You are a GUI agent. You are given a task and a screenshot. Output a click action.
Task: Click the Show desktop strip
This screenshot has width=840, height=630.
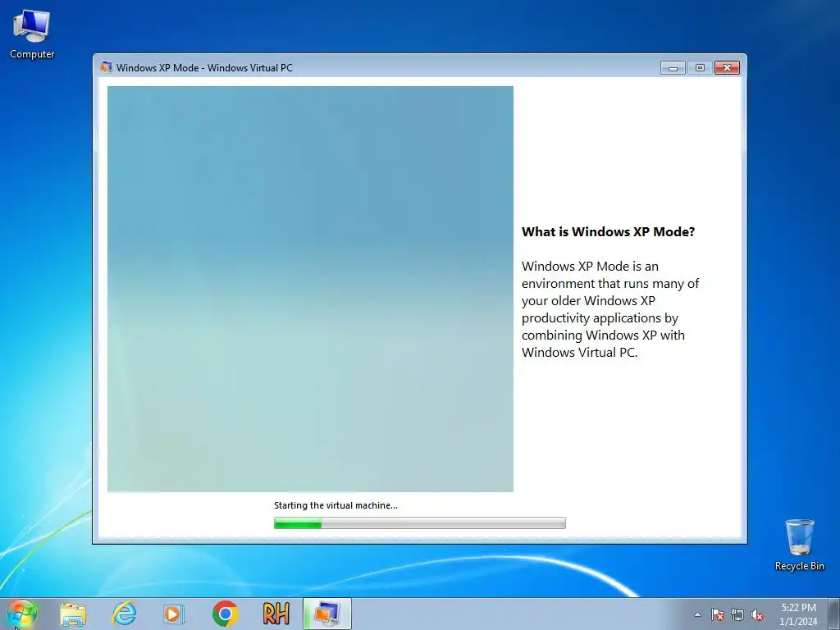834,614
